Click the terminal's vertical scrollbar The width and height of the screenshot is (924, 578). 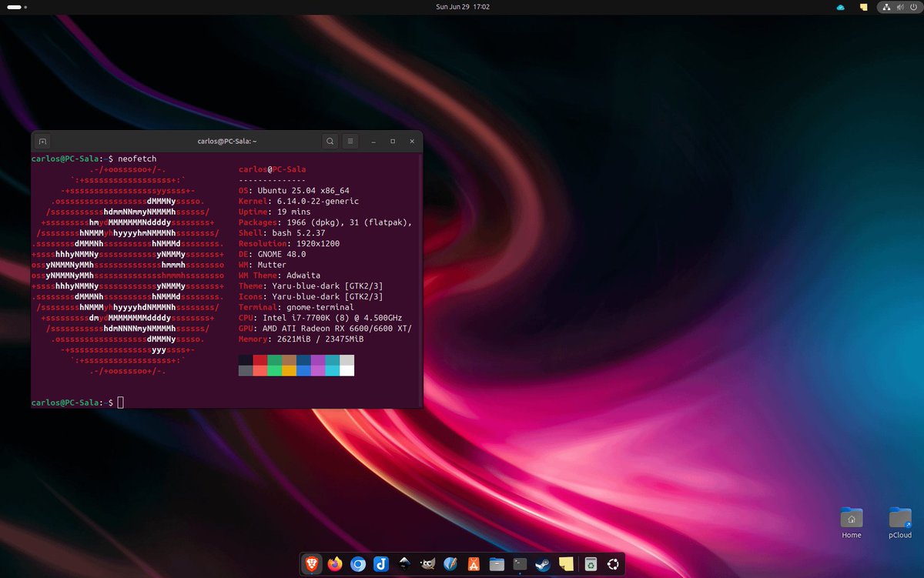420,280
